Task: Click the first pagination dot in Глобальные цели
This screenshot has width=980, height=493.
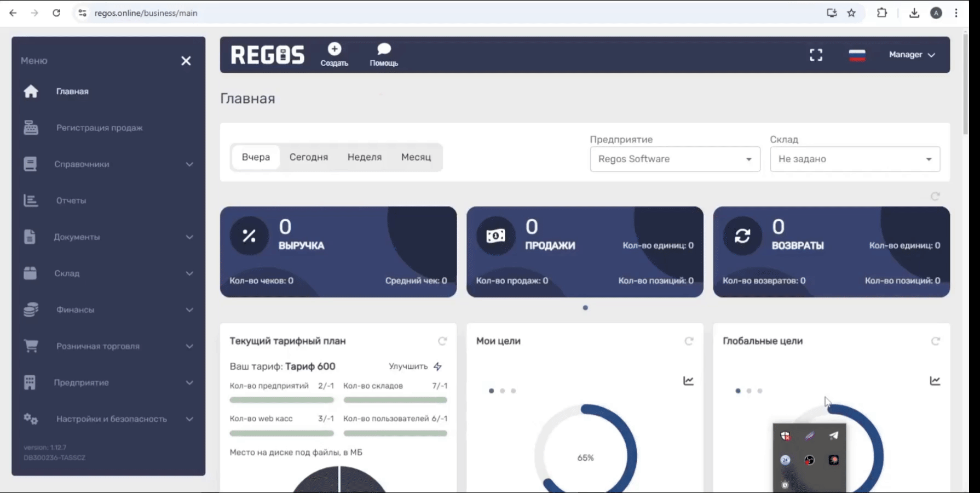Action: click(738, 391)
